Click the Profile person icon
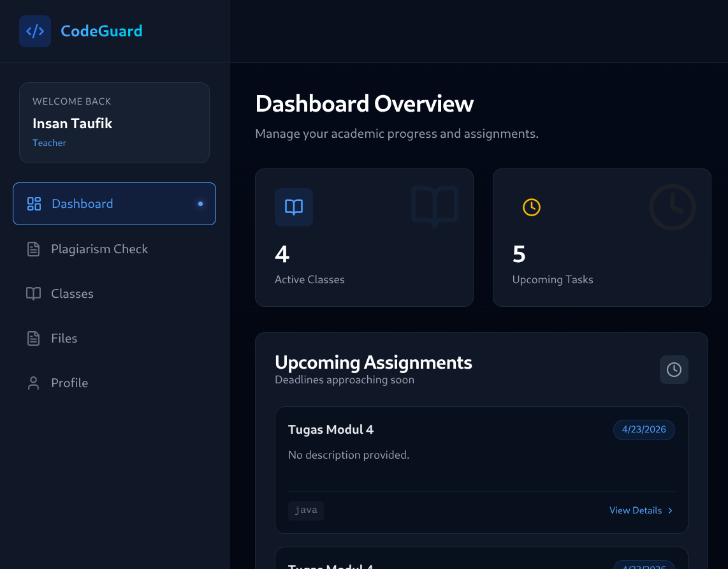 33,383
